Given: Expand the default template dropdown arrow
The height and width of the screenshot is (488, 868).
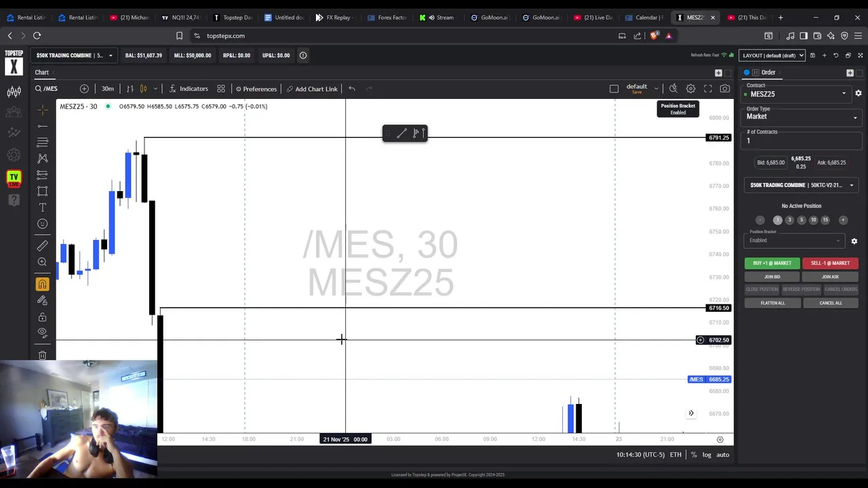Looking at the screenshot, I should click(656, 89).
